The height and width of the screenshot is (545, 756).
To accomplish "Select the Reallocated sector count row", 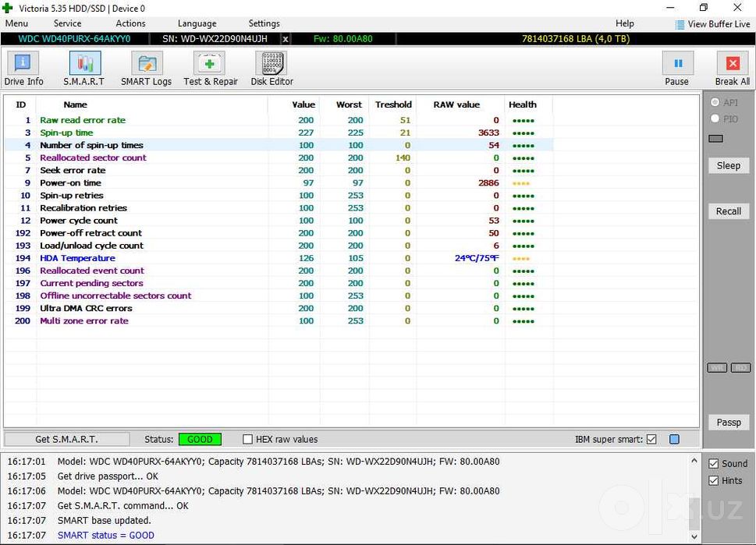I will pos(279,158).
